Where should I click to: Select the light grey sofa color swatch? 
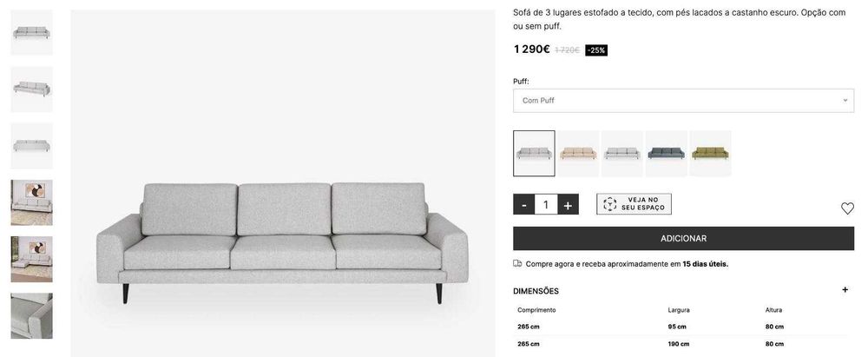(534, 154)
